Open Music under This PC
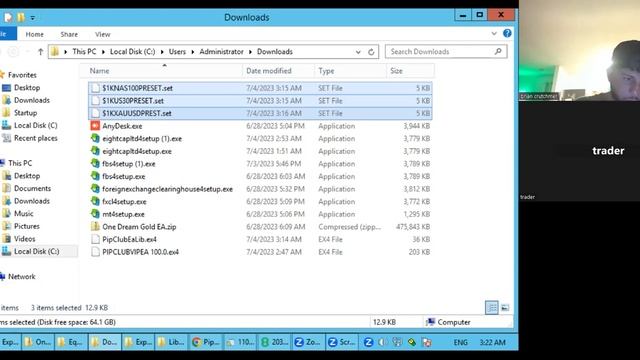This screenshot has width=640, height=360. (x=24, y=213)
